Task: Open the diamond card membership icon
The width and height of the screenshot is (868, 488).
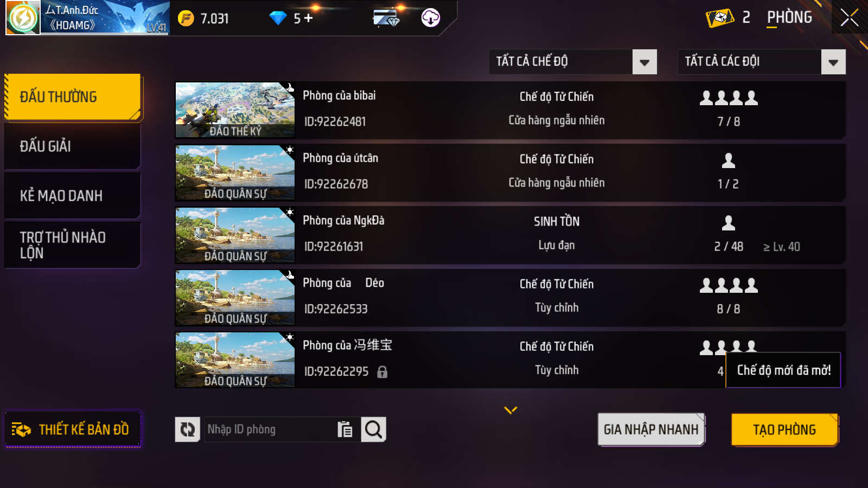Action: (x=386, y=18)
